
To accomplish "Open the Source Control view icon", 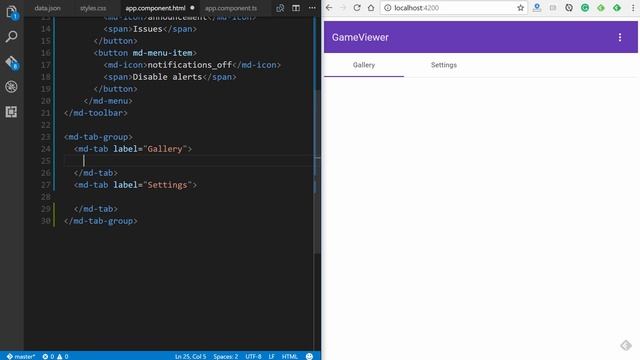I will click(11, 62).
